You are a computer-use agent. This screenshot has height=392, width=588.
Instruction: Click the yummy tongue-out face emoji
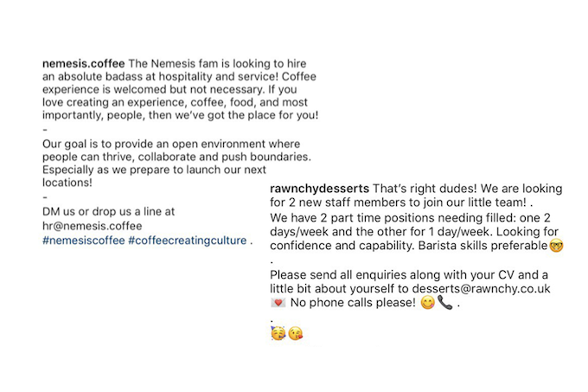[x=427, y=302]
